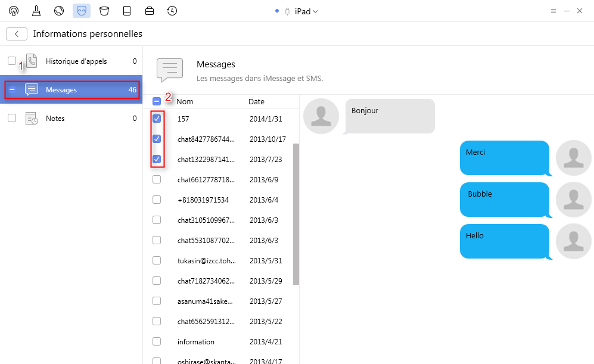This screenshot has width=594, height=364.
Task: Click the avatar next to Merci
Action: pos(574,158)
